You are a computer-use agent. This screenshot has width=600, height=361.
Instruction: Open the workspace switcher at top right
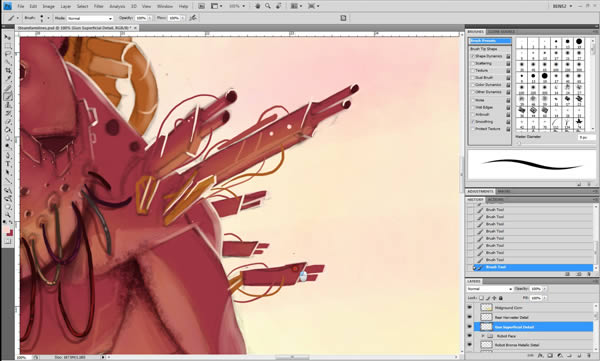point(562,6)
